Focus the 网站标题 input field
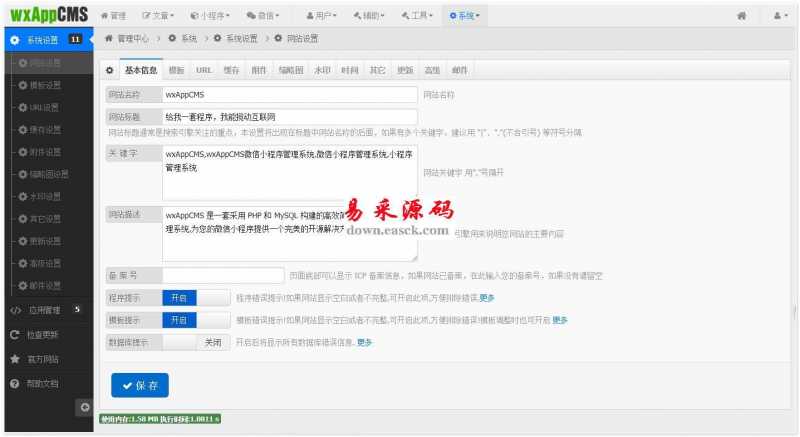Screen dimensions: 800x437 [x=290, y=117]
